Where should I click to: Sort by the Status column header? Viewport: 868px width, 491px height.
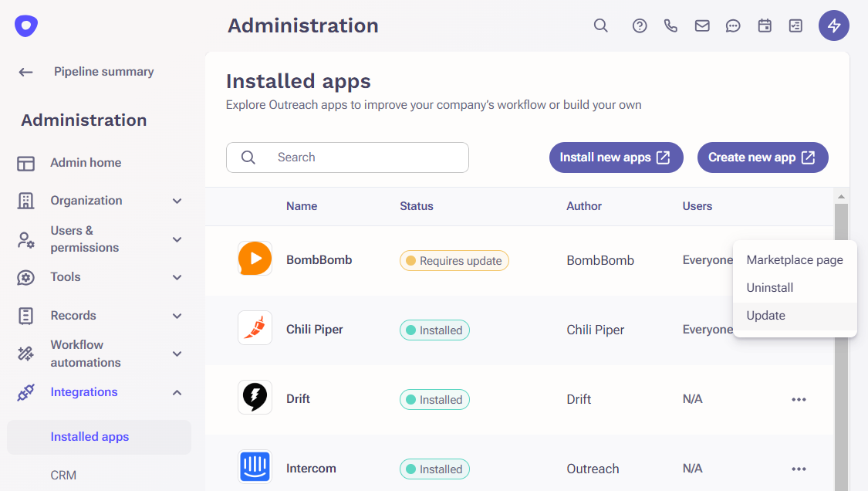tap(417, 206)
